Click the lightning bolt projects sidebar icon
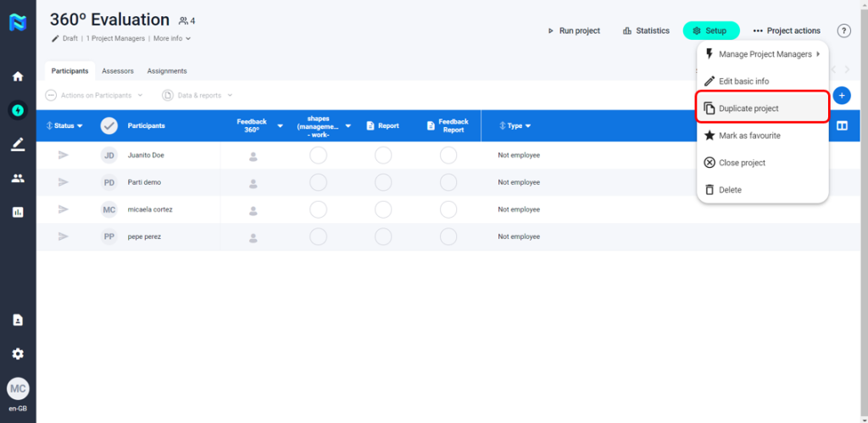Viewport: 868px width, 423px height. [x=18, y=110]
